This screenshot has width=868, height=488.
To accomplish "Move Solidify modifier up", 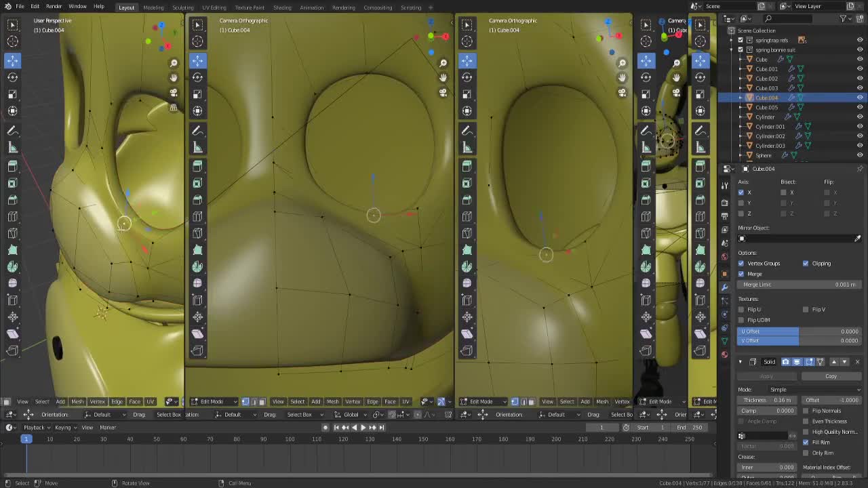I will [x=834, y=362].
